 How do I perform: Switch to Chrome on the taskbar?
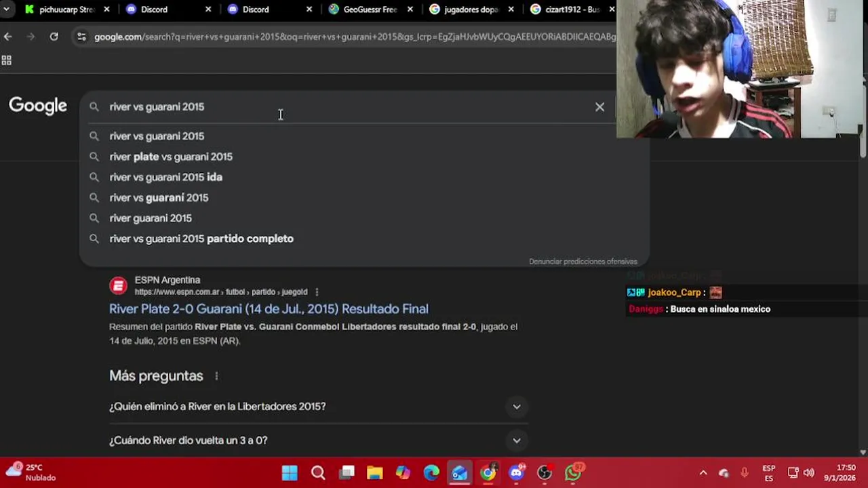coord(488,472)
